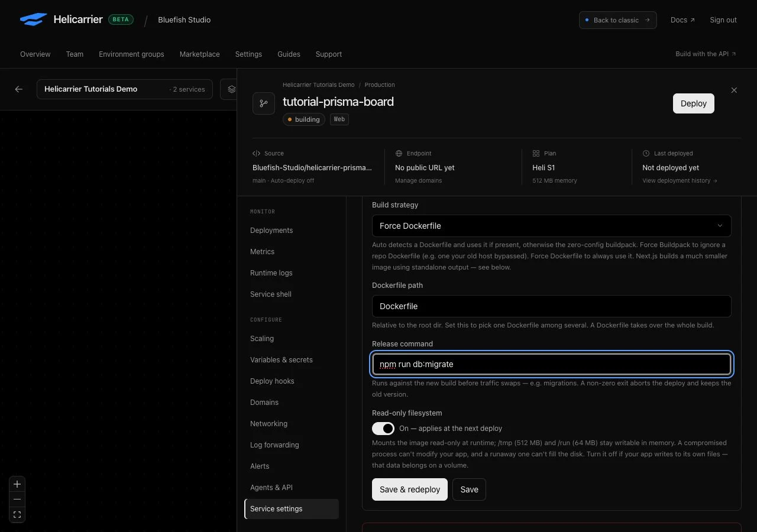Click the Endpoint globe icon

[399, 153]
